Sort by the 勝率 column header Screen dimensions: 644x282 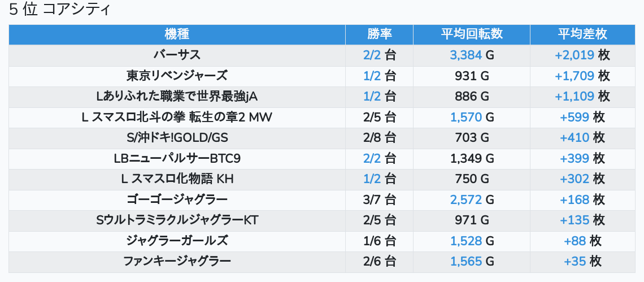[x=379, y=34]
